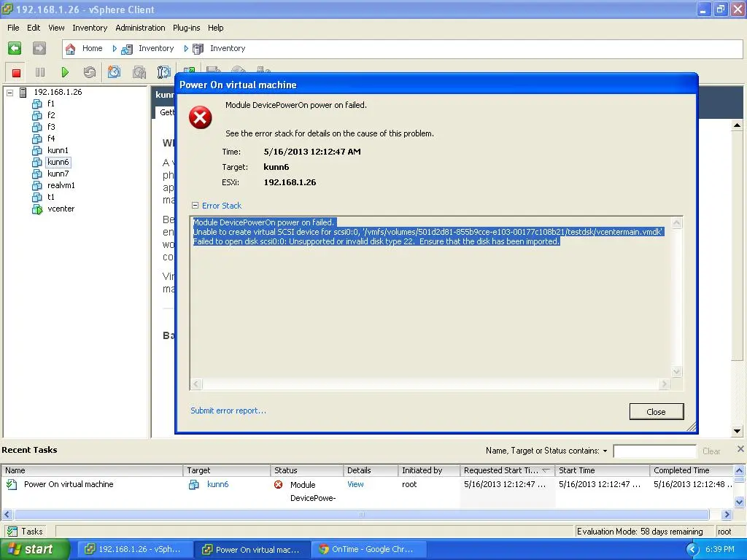Click the Suspend (pause) toolbar button

(x=40, y=72)
